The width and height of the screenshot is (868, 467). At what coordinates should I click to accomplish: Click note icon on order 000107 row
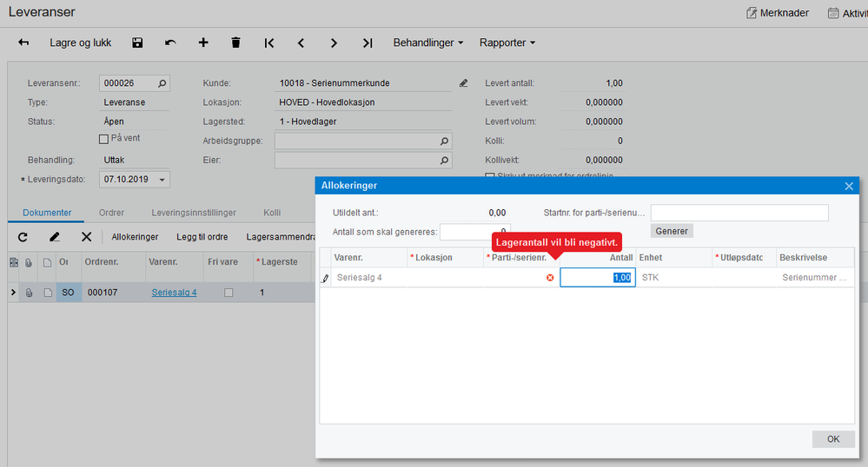(x=48, y=293)
